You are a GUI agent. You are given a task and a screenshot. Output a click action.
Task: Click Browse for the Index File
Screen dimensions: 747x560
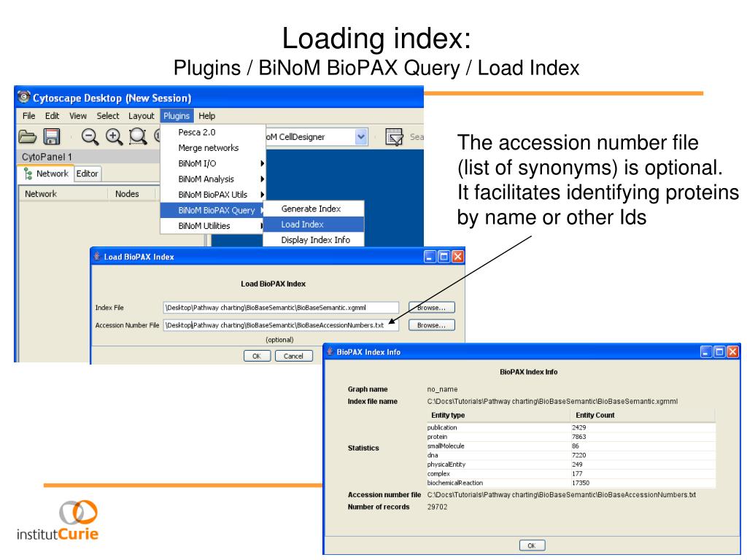[432, 308]
